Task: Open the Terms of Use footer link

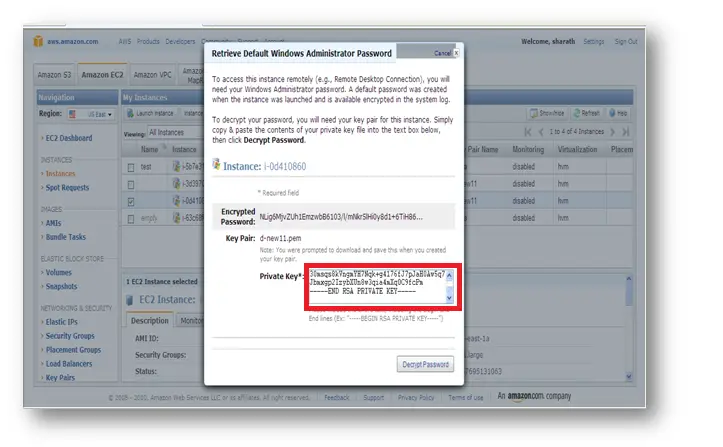Action: pos(466,397)
